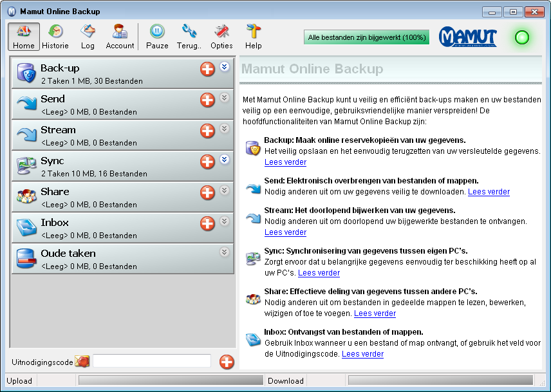Add a new Send task with red plus
Screen dimensions: 551x392
pyautogui.click(x=207, y=100)
